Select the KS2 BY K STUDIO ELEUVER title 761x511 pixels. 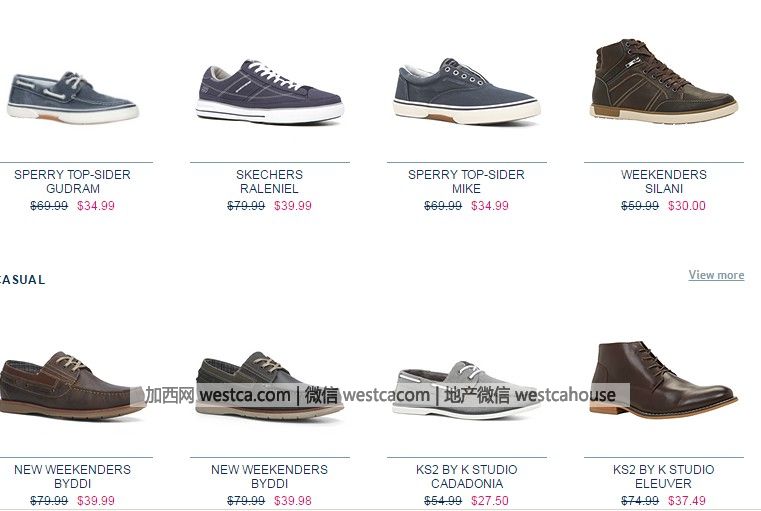click(x=663, y=477)
